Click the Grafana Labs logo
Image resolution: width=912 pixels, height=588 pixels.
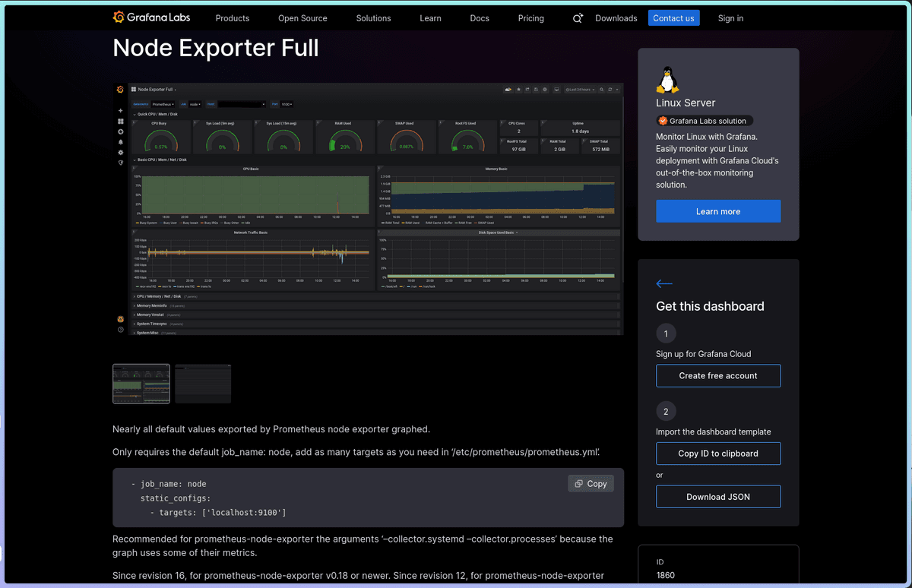pos(151,17)
